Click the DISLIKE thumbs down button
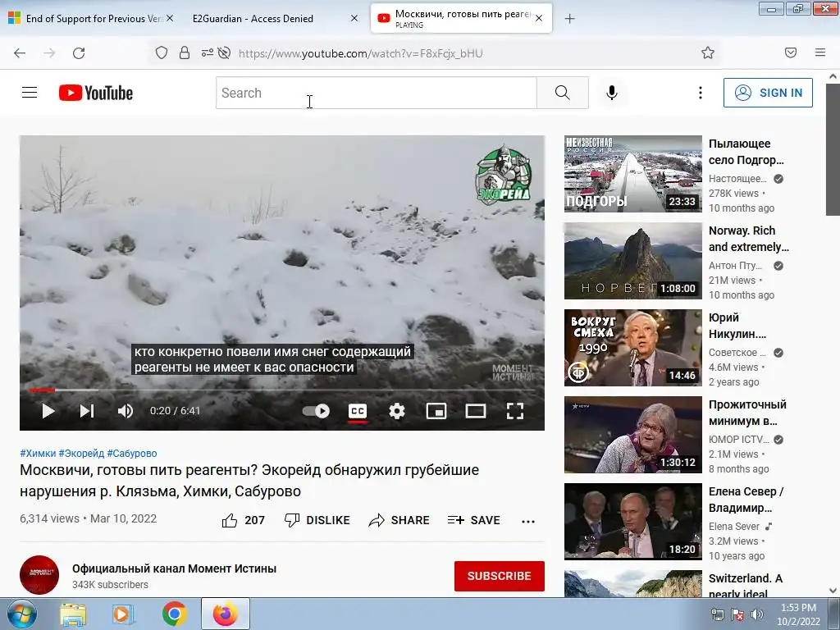Screen dimensions: 840x630 point(317,520)
